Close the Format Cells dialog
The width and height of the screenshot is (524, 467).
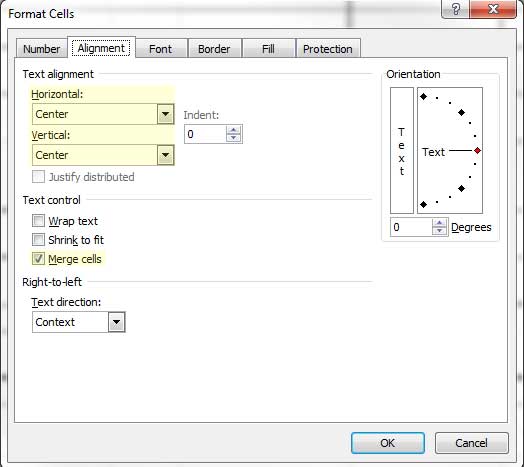[x=493, y=9]
